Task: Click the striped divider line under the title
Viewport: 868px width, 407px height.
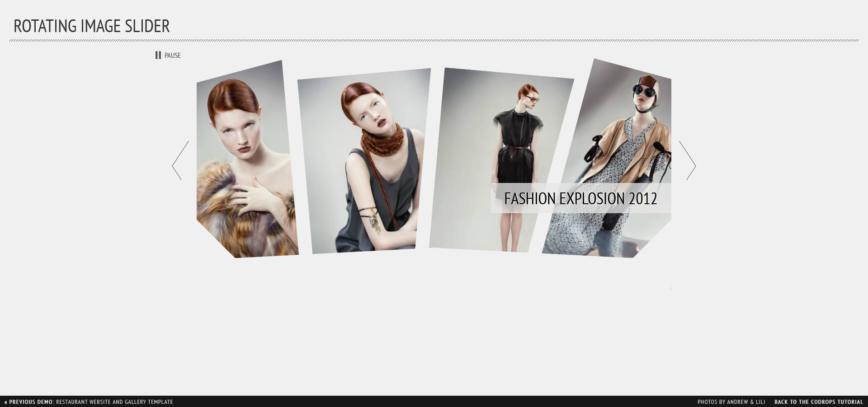Action: [x=434, y=40]
